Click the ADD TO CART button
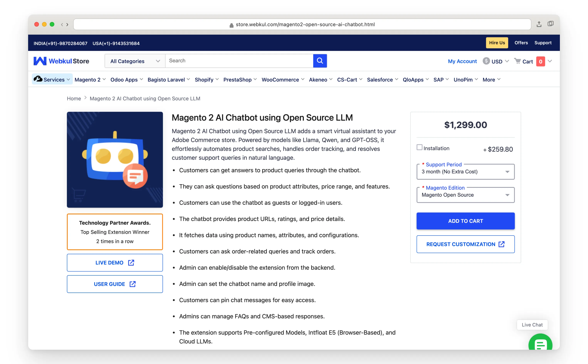The height and width of the screenshot is (364, 588). pos(465,221)
